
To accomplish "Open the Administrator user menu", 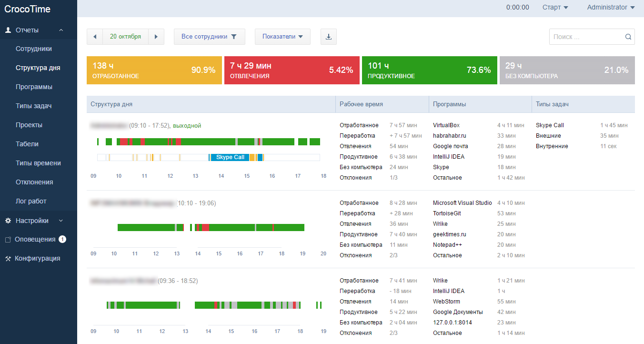I will point(611,7).
